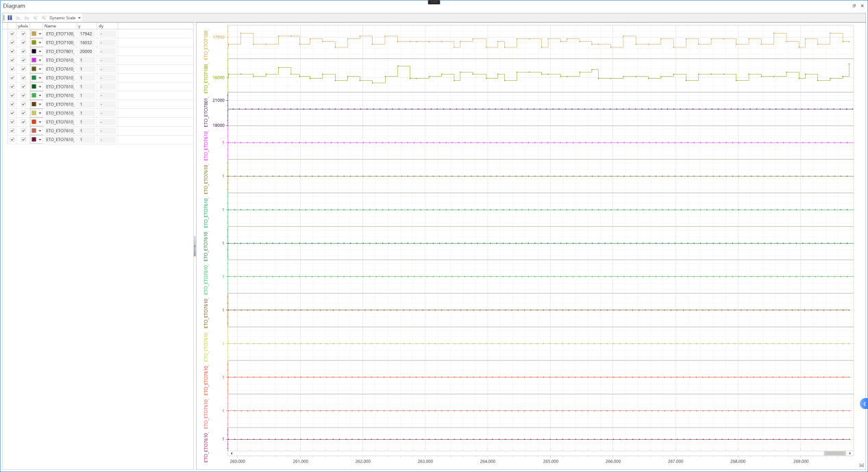Click the y value 17942 field
The width and height of the screenshot is (868, 472).
86,34
